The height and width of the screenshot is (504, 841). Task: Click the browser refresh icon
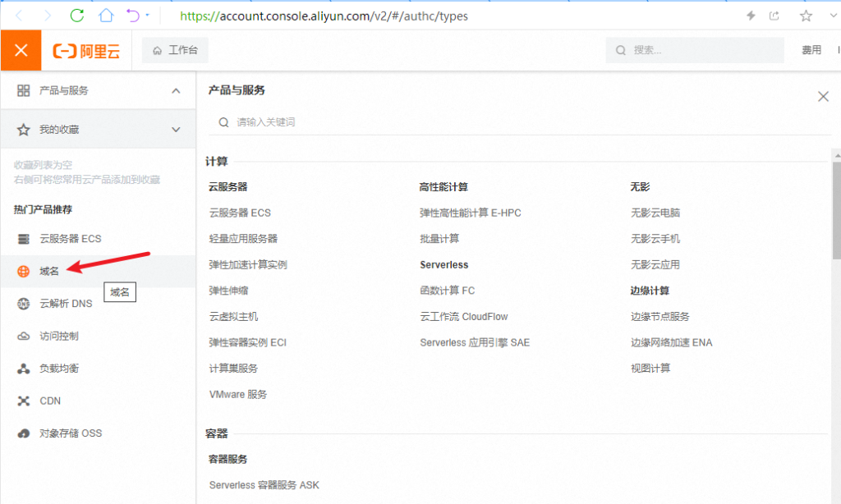pyautogui.click(x=77, y=16)
